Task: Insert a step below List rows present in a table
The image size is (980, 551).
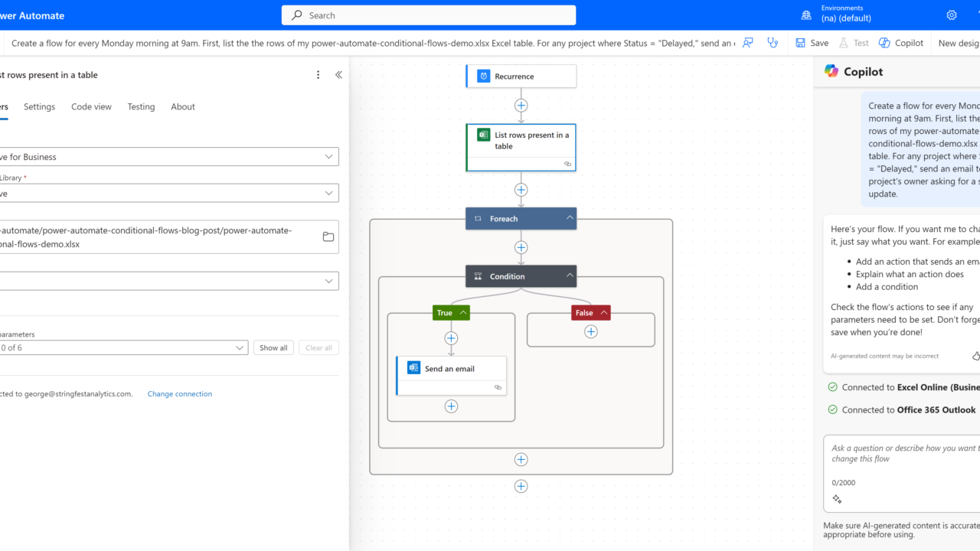Action: [x=521, y=190]
